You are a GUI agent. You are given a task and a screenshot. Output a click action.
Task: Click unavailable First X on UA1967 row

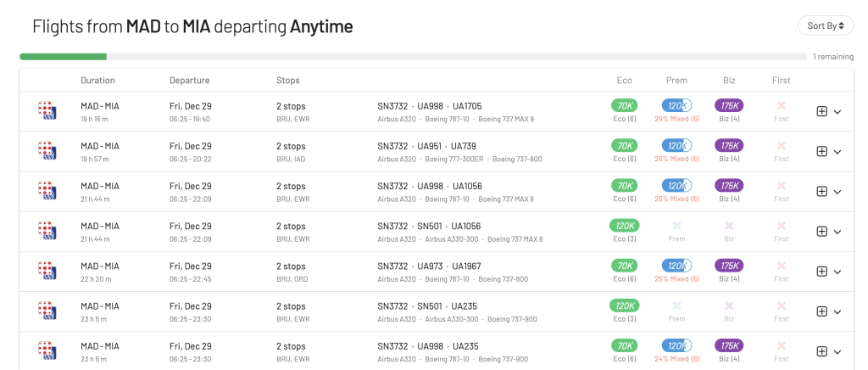tap(781, 266)
